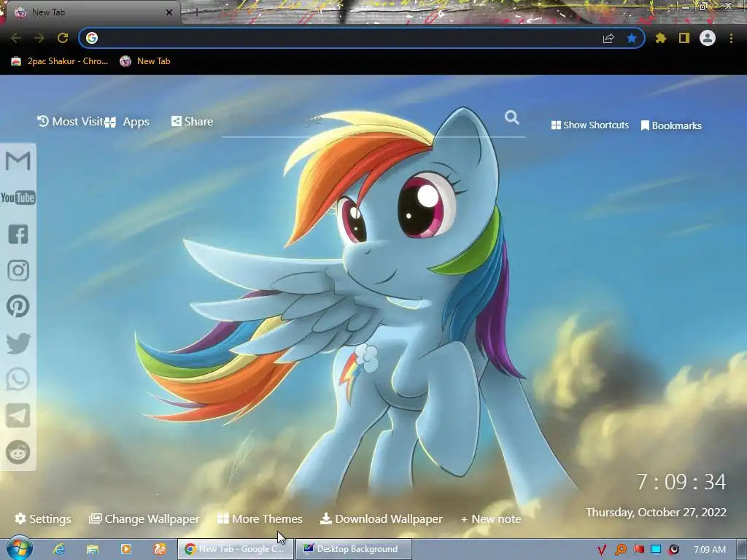This screenshot has width=747, height=560.
Task: Add a New note
Action: coord(491,519)
